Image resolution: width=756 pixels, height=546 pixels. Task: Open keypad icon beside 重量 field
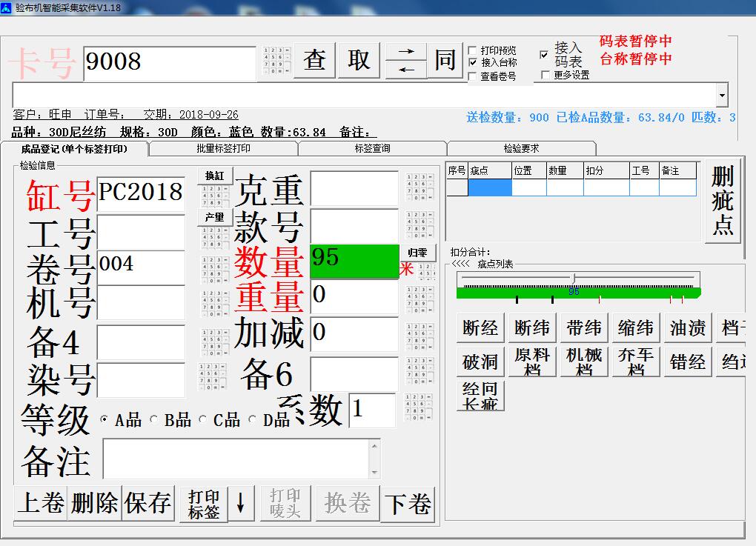[420, 299]
